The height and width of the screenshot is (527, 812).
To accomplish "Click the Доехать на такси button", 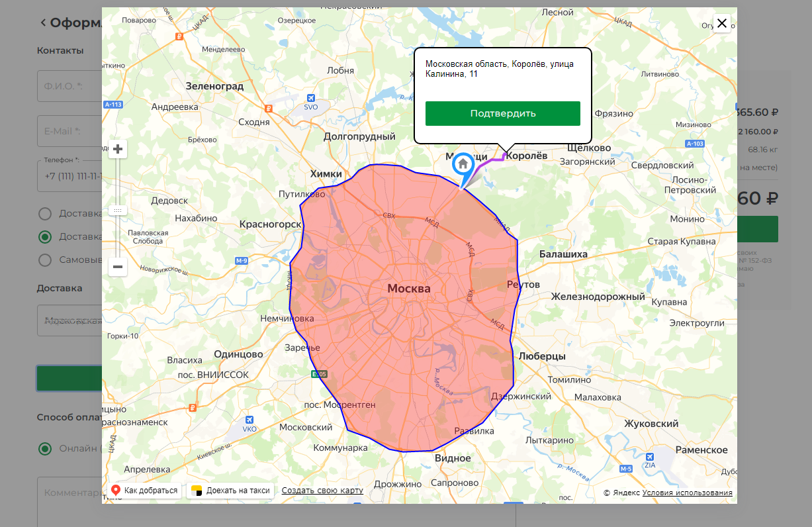I will coord(231,491).
